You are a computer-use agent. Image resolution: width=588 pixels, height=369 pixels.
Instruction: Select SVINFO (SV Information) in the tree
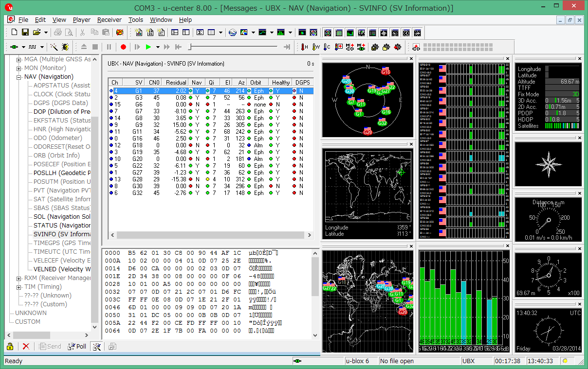pyautogui.click(x=62, y=234)
